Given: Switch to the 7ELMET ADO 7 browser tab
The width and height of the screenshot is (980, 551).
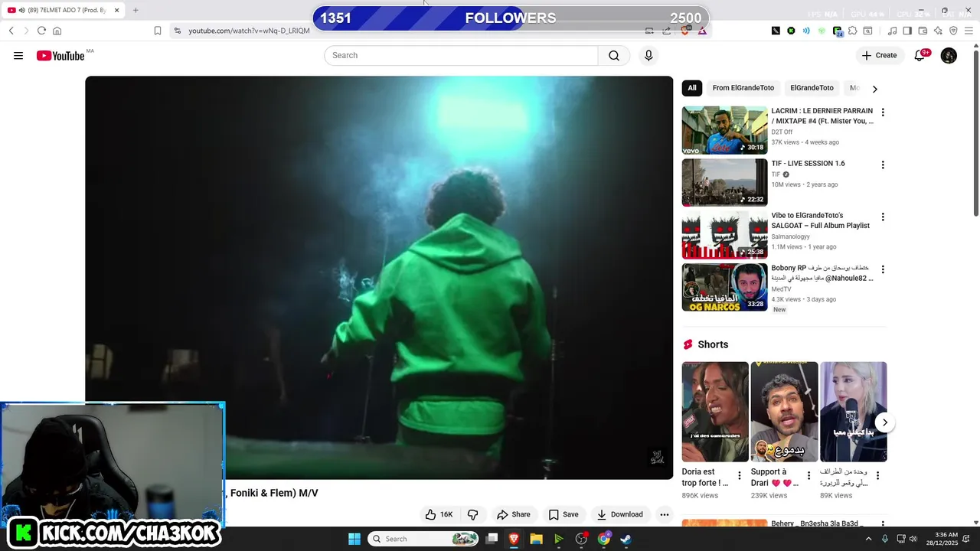Looking at the screenshot, I should [x=64, y=10].
